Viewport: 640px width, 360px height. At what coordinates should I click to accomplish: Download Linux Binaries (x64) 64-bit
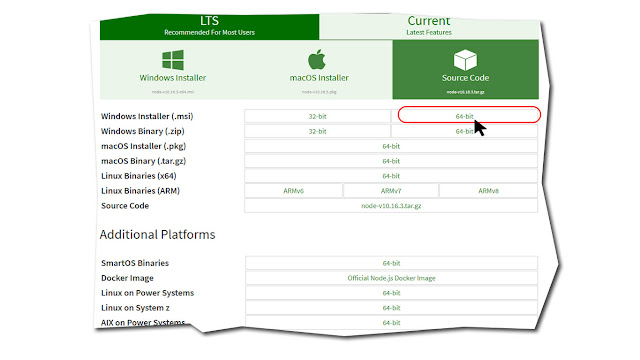[x=391, y=176]
